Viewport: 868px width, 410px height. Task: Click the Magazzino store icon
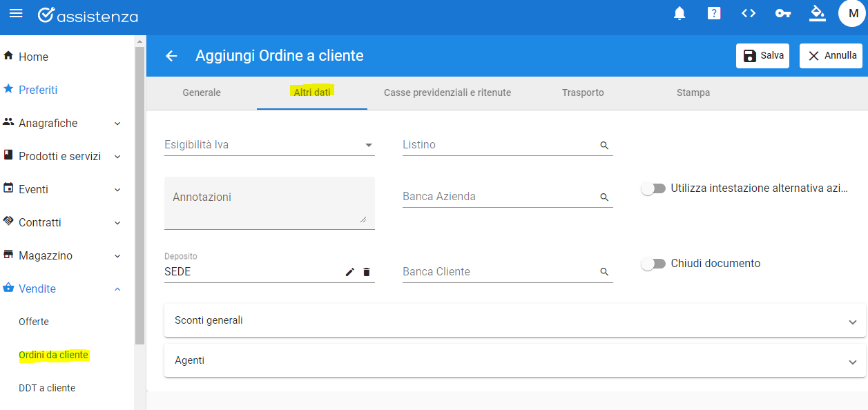point(9,255)
